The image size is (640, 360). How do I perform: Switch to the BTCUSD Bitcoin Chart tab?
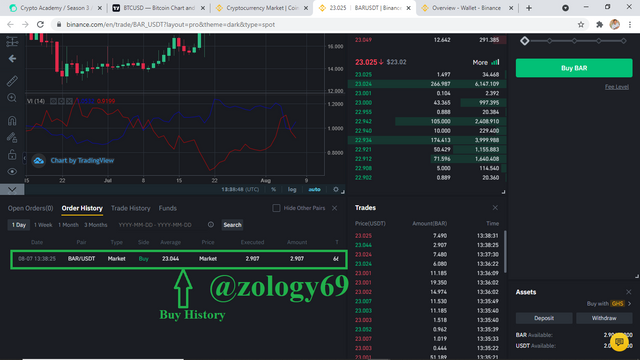(x=159, y=8)
